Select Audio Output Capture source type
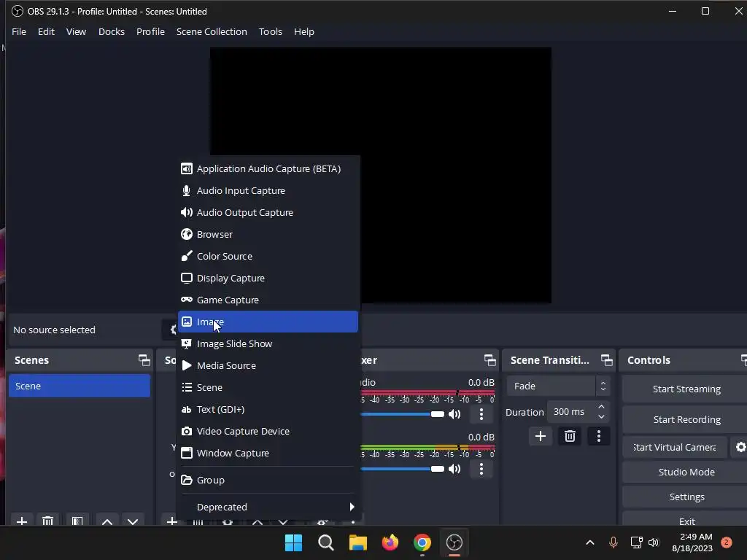 pyautogui.click(x=268, y=212)
